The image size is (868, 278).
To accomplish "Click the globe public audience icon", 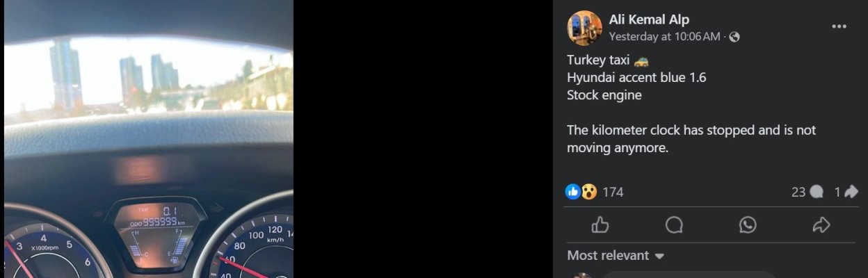I will point(734,37).
